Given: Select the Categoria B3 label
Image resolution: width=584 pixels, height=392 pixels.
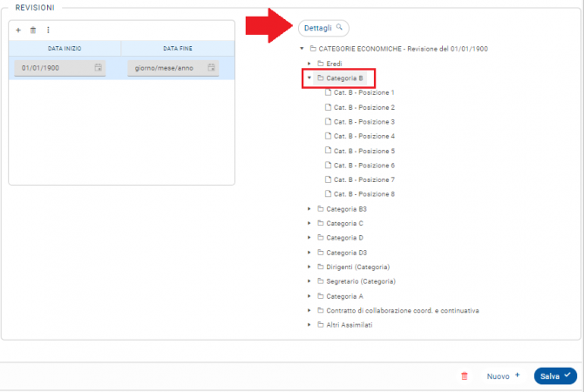Looking at the screenshot, I should (x=346, y=209).
